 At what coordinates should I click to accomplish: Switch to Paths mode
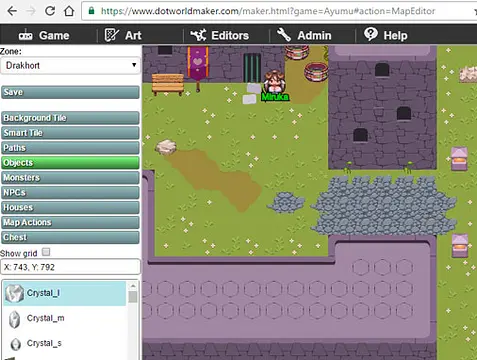pos(70,148)
